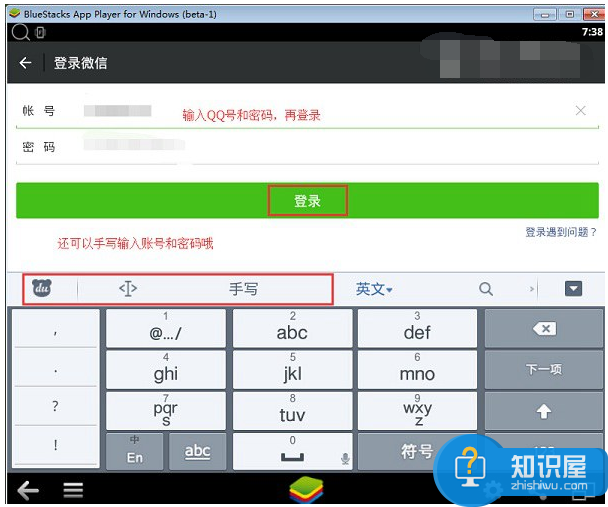Tap the 6 mno key
Viewport: 608px width, 507px height.
click(x=417, y=369)
